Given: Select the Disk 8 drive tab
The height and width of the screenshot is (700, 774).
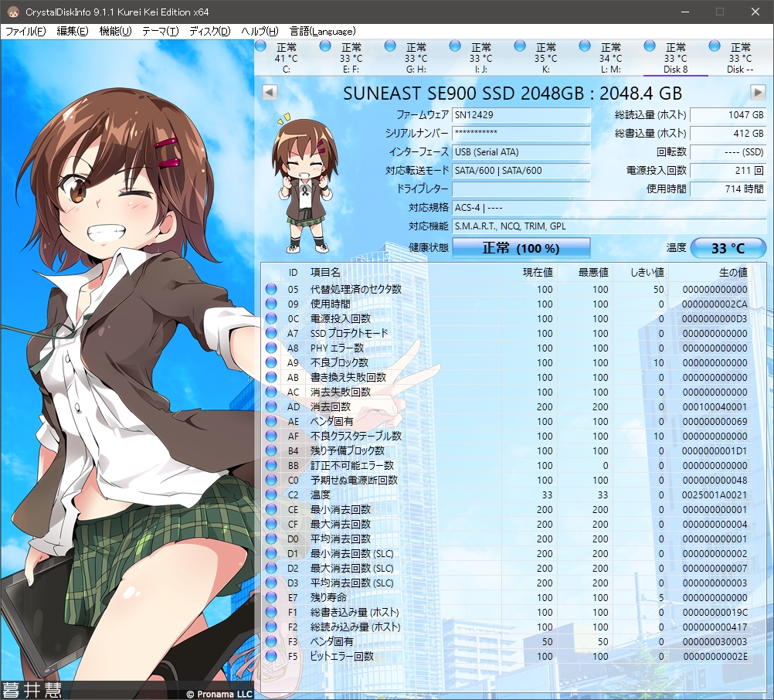Looking at the screenshot, I should click(676, 58).
